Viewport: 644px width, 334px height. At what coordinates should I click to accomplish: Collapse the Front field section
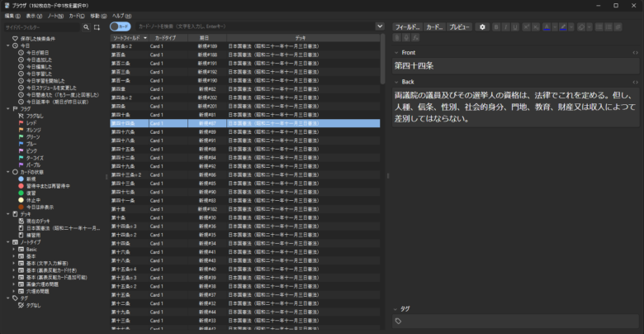coord(395,52)
